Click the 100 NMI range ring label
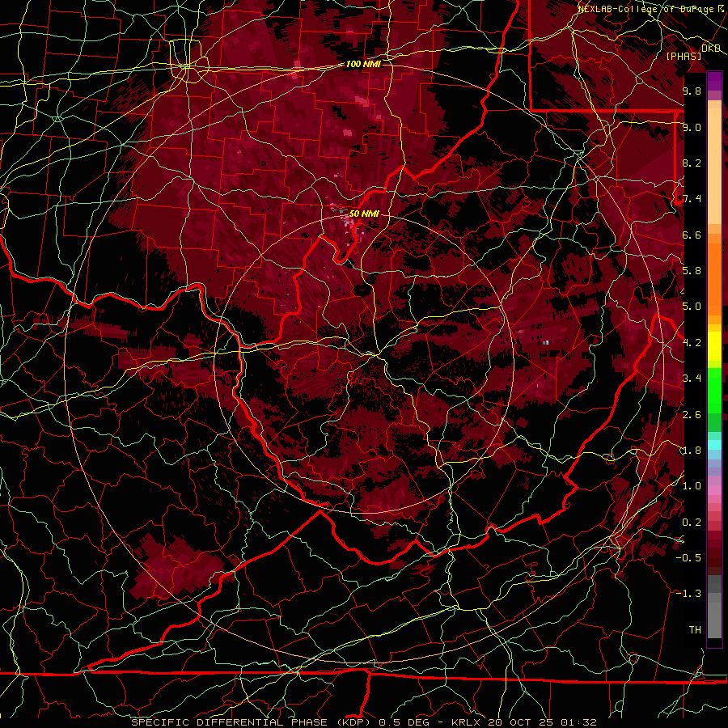Viewport: 728px width, 728px height. pyautogui.click(x=363, y=64)
